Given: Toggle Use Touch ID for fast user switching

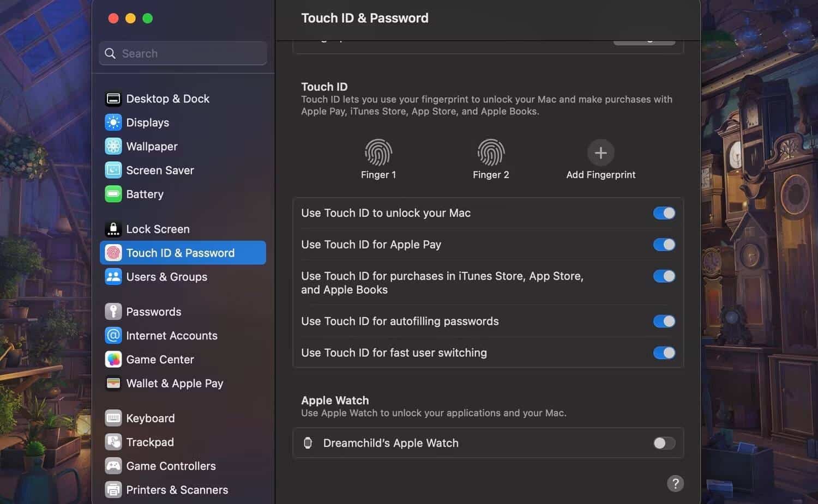Looking at the screenshot, I should pyautogui.click(x=664, y=353).
